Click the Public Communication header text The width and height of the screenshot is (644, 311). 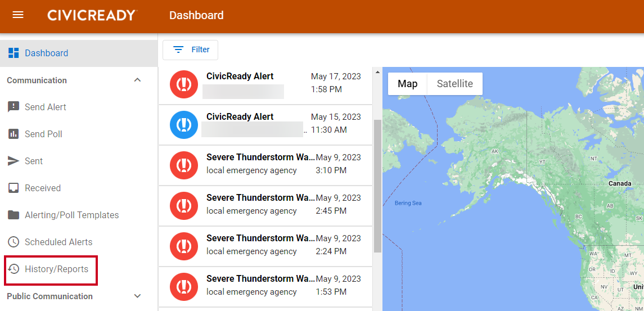(49, 296)
